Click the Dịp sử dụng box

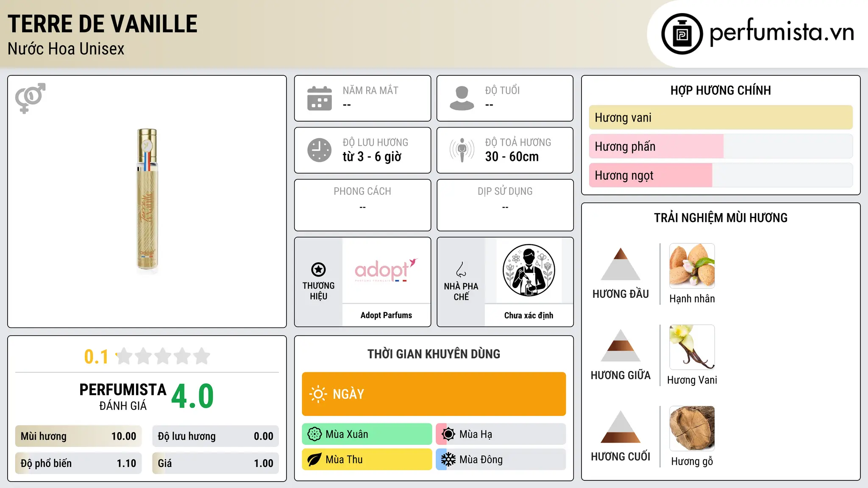pos(505,205)
